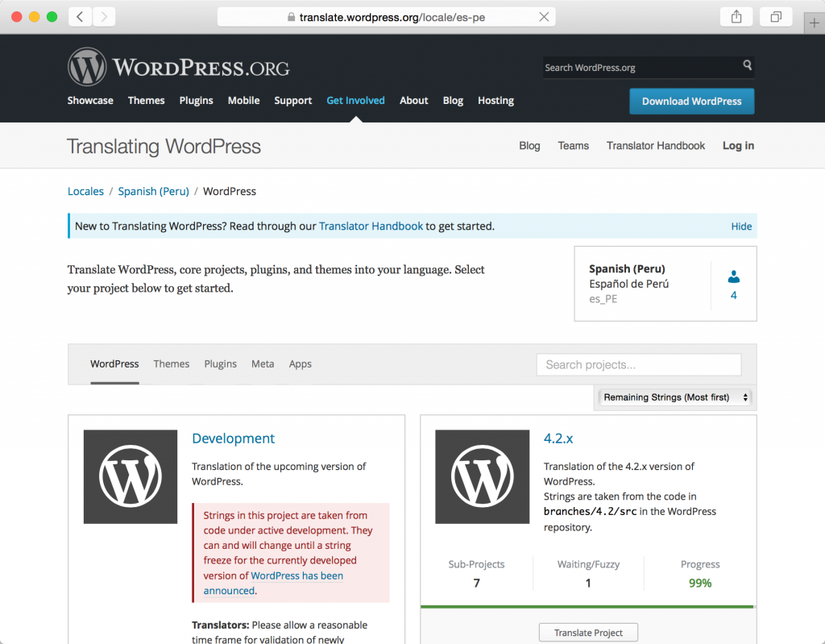
Task: Click the Translate Project button
Action: [x=588, y=633]
